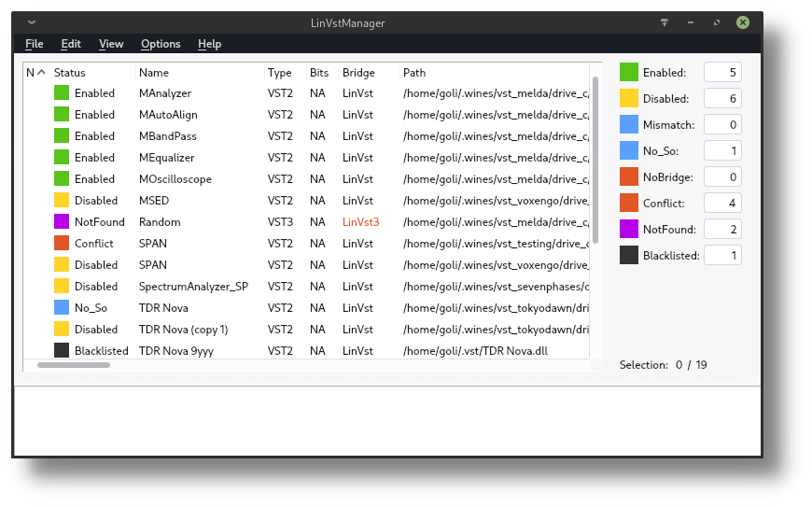The image size is (812, 507).
Task: Click the Selection 0 / 19 counter
Action: pos(663,364)
